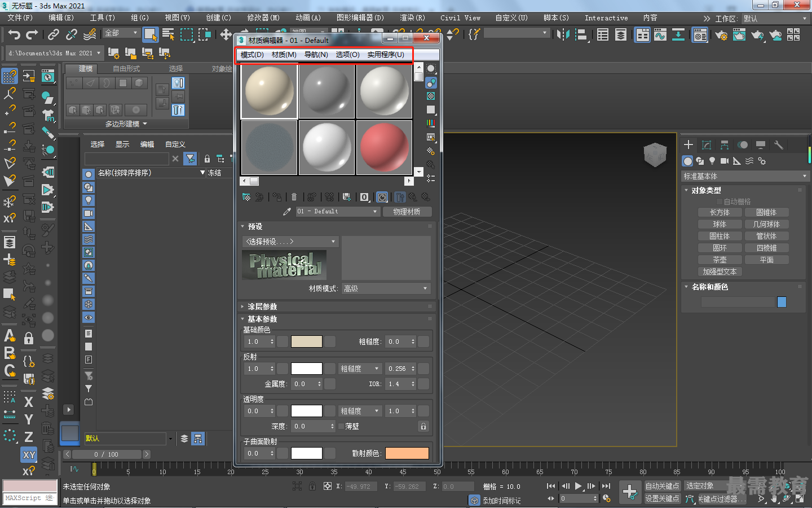Open 材质(M) menu in Material Editor
Image resolution: width=812 pixels, height=508 pixels.
pyautogui.click(x=284, y=55)
